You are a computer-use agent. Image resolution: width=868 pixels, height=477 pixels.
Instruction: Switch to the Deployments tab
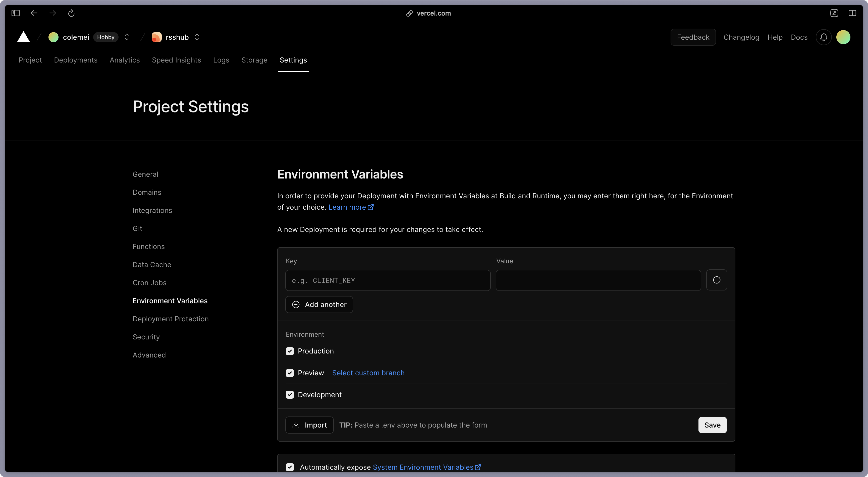pyautogui.click(x=76, y=60)
